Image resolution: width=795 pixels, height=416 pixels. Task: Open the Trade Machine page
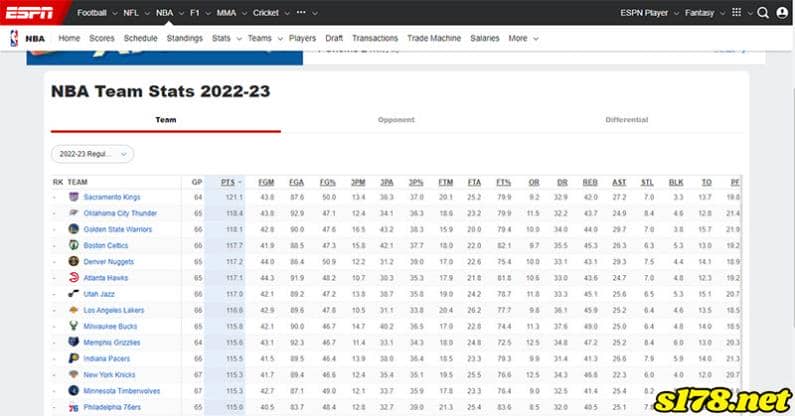pyautogui.click(x=434, y=38)
